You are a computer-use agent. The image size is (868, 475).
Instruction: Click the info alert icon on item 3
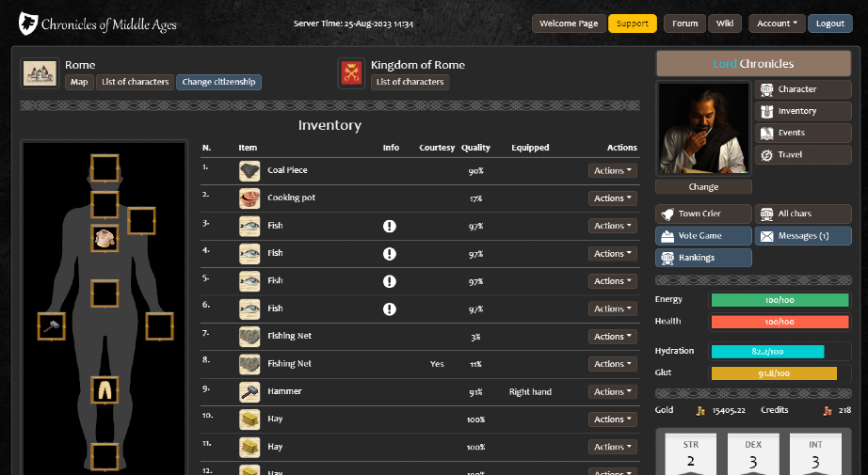click(x=390, y=227)
